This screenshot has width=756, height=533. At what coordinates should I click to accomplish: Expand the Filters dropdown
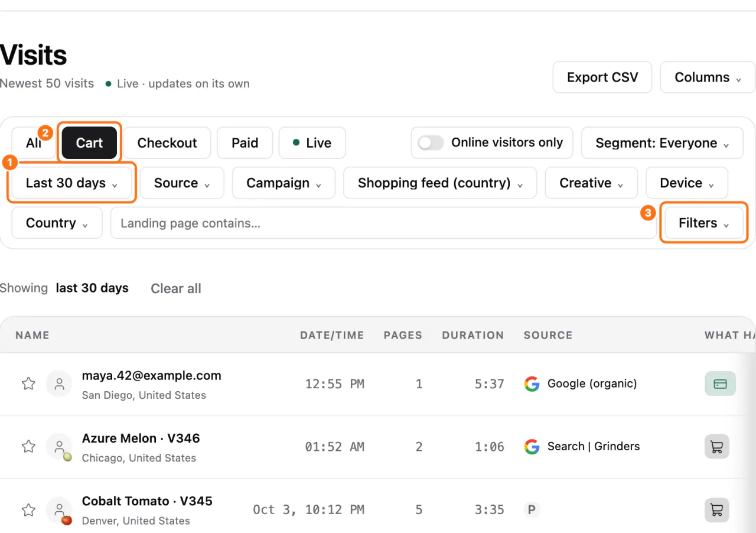pos(704,223)
